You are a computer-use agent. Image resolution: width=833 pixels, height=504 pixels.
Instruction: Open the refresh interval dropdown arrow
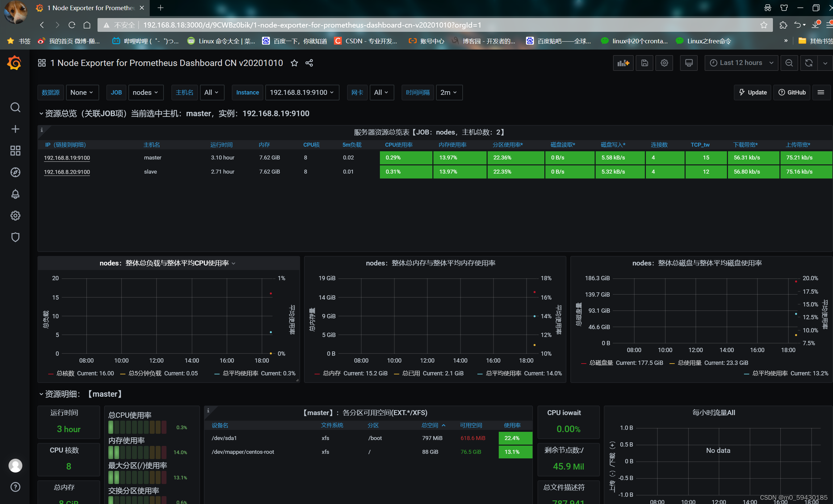point(825,63)
